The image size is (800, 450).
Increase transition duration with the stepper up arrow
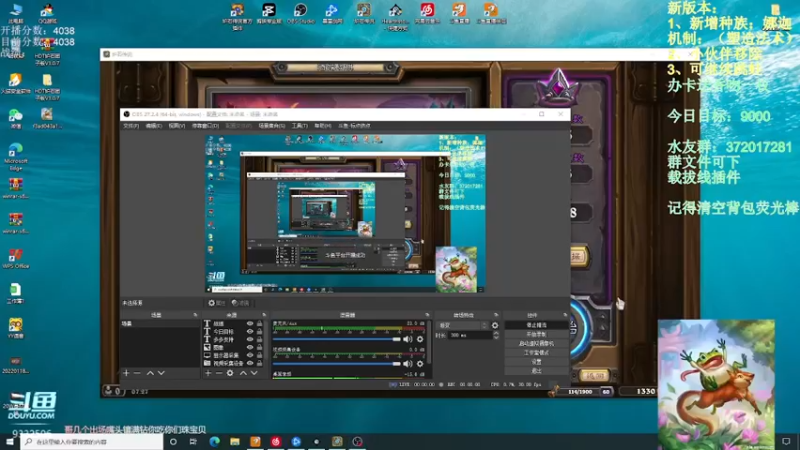pyautogui.click(x=496, y=333)
